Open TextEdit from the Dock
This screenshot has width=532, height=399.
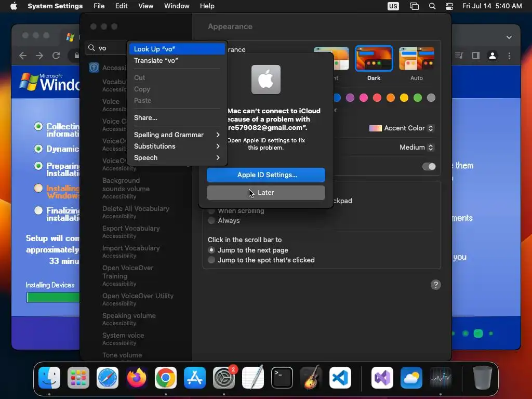click(253, 378)
